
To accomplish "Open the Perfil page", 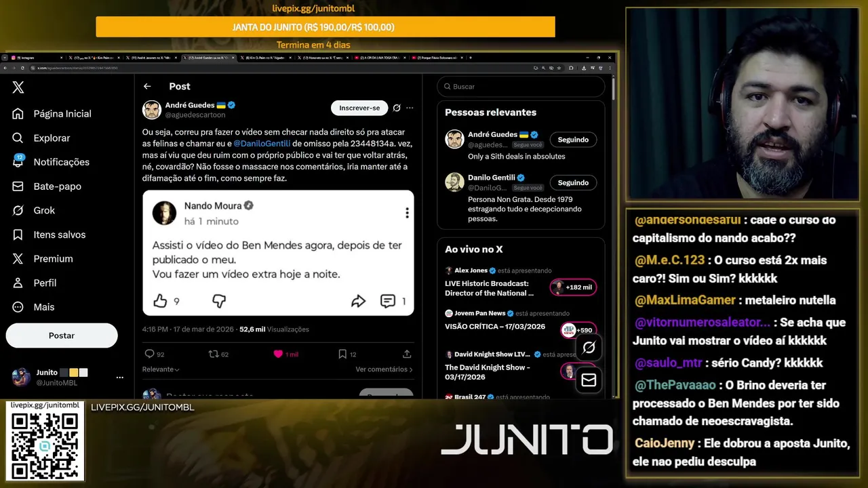I will [35, 283].
